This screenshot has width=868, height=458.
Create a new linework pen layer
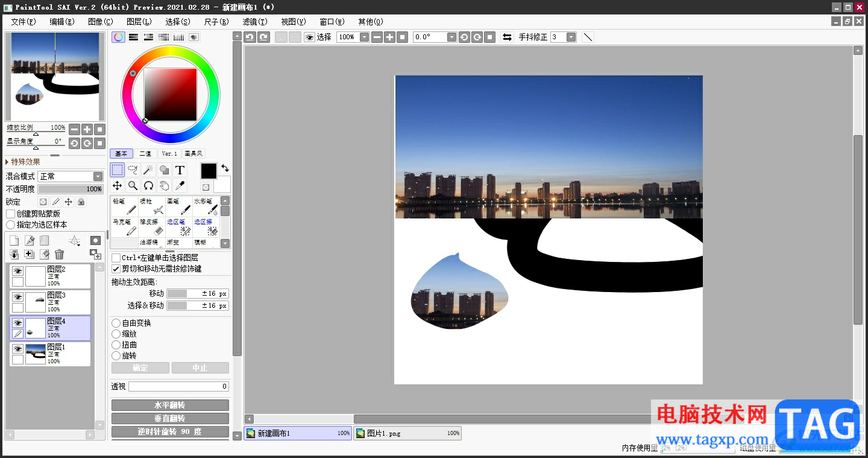point(30,241)
